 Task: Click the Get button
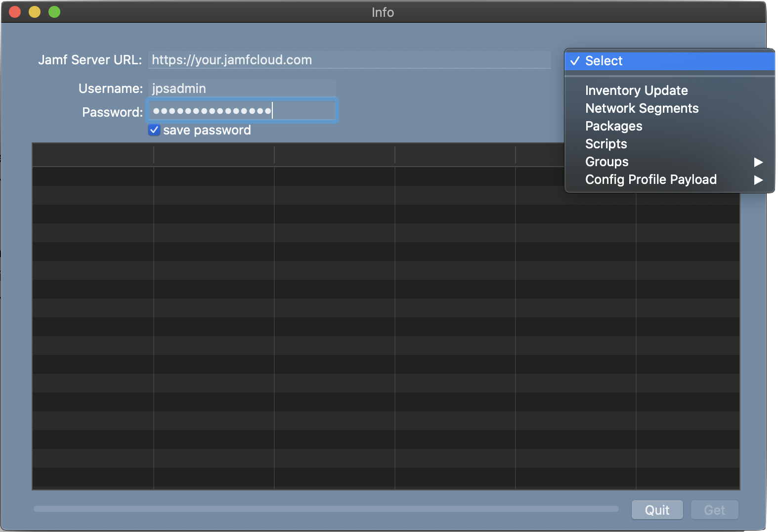pyautogui.click(x=714, y=510)
